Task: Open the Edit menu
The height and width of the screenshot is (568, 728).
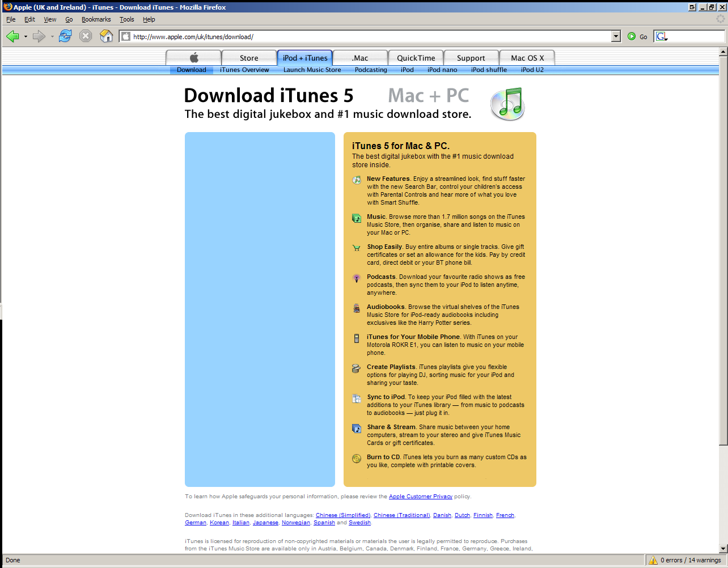Action: [x=29, y=19]
